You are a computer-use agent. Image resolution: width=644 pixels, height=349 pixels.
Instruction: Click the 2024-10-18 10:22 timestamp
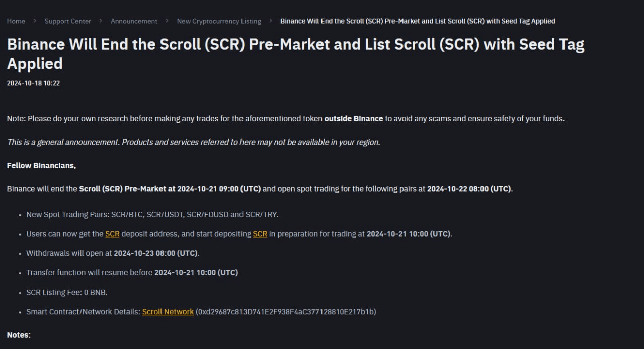coord(33,83)
